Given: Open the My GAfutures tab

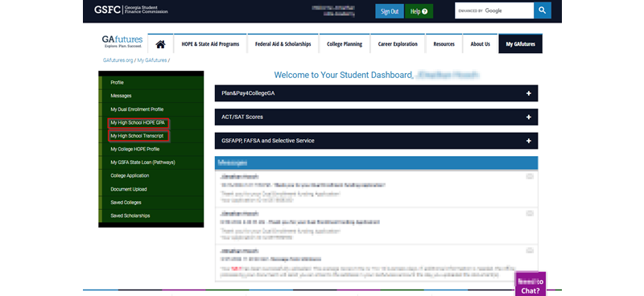Looking at the screenshot, I should (x=520, y=44).
